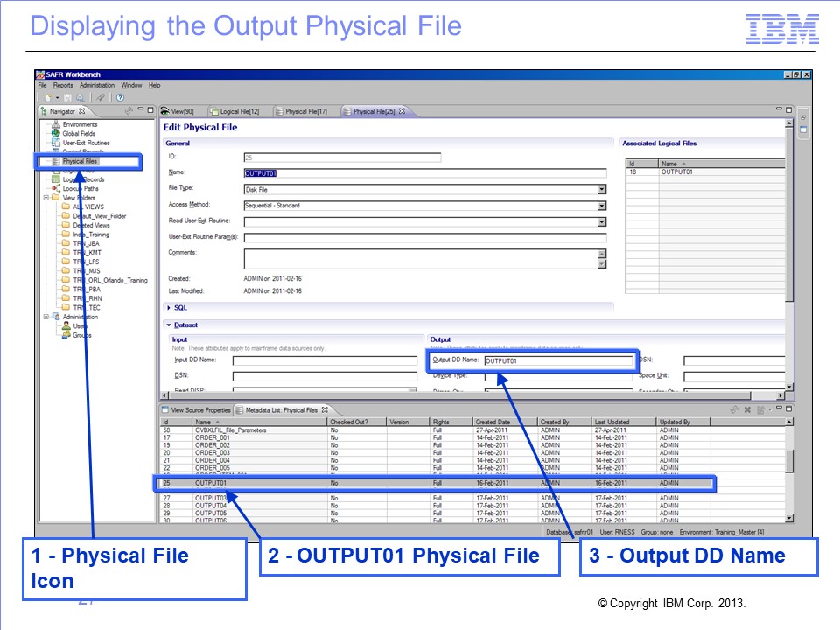The width and height of the screenshot is (840, 630).
Task: Switch to the View[90] editor tab
Action: [178, 111]
